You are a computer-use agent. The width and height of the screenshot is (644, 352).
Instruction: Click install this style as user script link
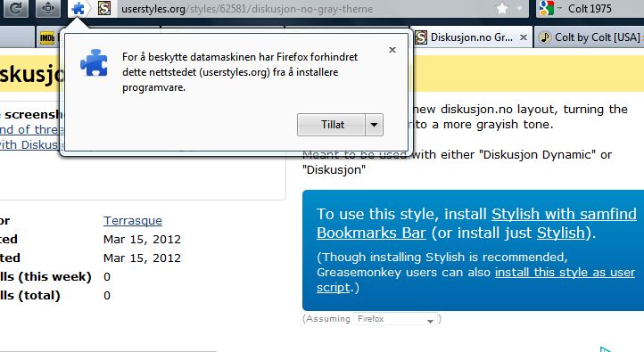point(475,280)
